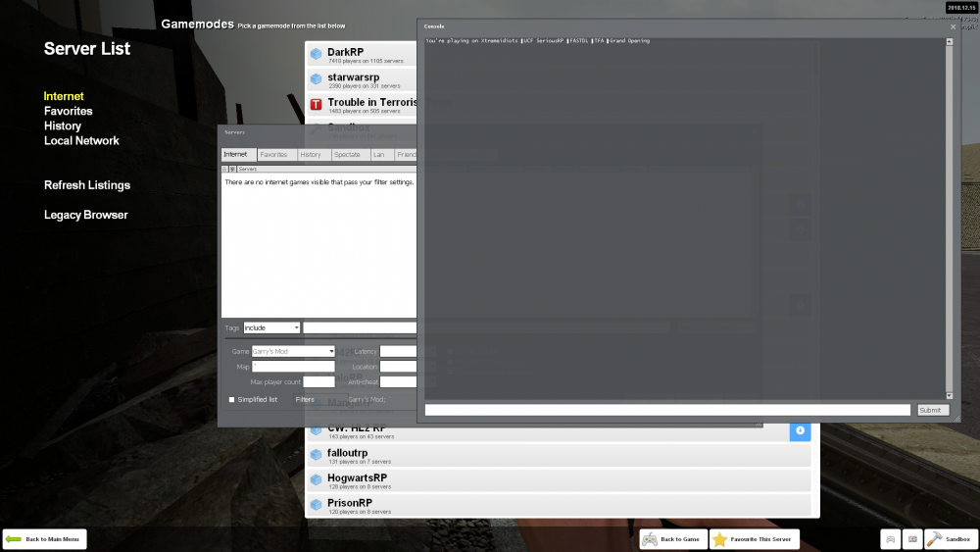Click the console command input field
The width and height of the screenshot is (980, 552).
tap(667, 410)
